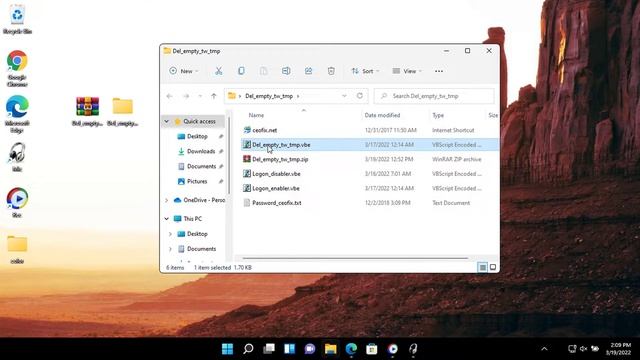Open the Windows Start button
Image resolution: width=640 pixels, height=360 pixels.
(x=227, y=349)
